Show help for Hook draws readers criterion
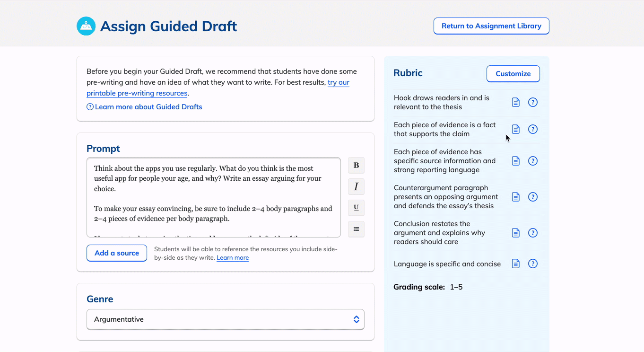This screenshot has width=644, height=352. click(x=533, y=102)
